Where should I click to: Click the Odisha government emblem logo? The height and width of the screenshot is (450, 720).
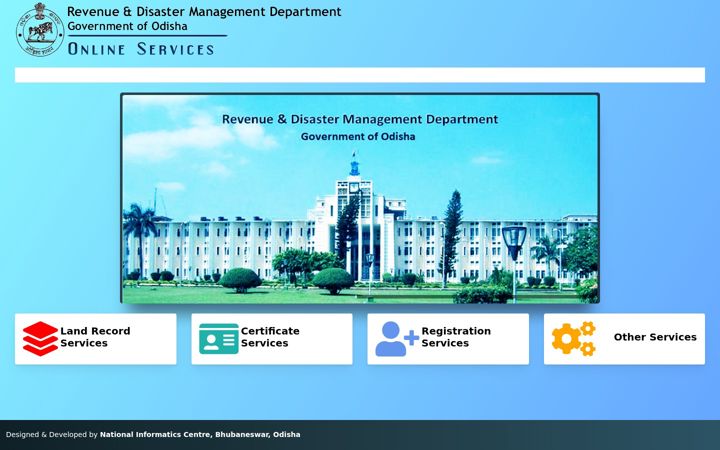pos(40,30)
